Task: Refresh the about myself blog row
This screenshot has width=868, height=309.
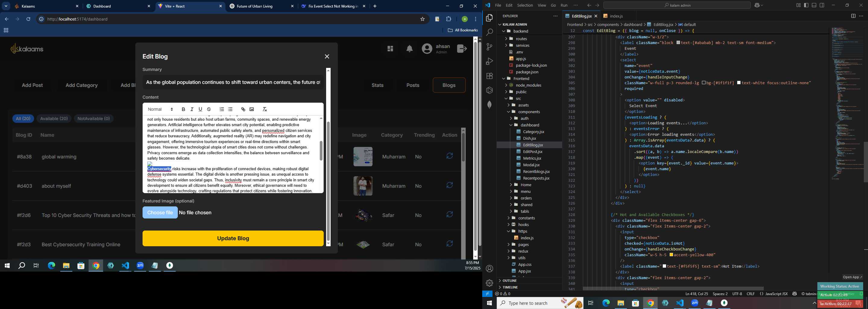Action: pyautogui.click(x=449, y=185)
